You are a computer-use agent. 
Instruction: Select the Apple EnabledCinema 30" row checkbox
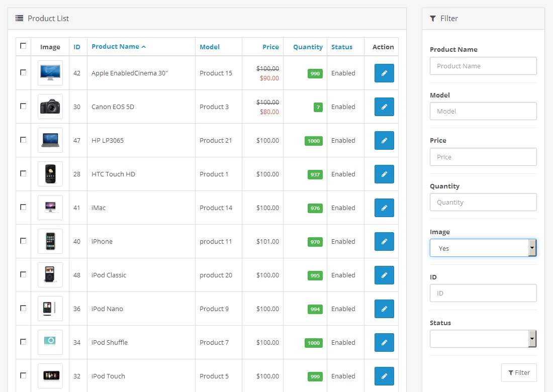coord(23,72)
